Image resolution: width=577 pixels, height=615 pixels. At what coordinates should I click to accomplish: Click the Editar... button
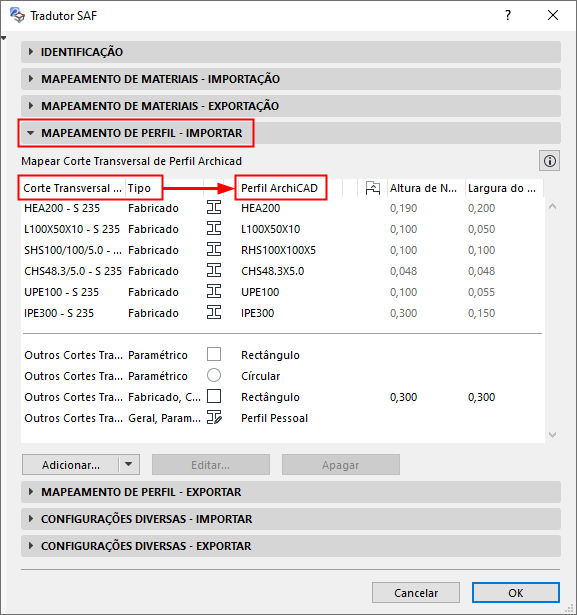[x=211, y=465]
